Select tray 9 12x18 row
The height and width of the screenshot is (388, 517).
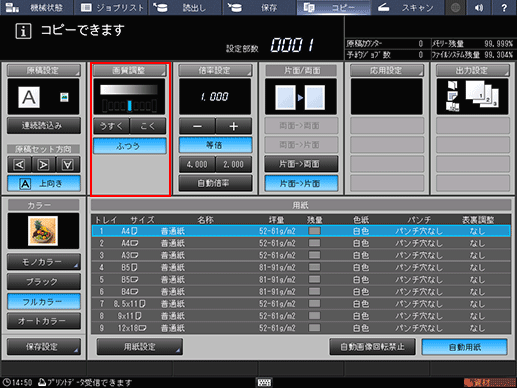pos(301,328)
